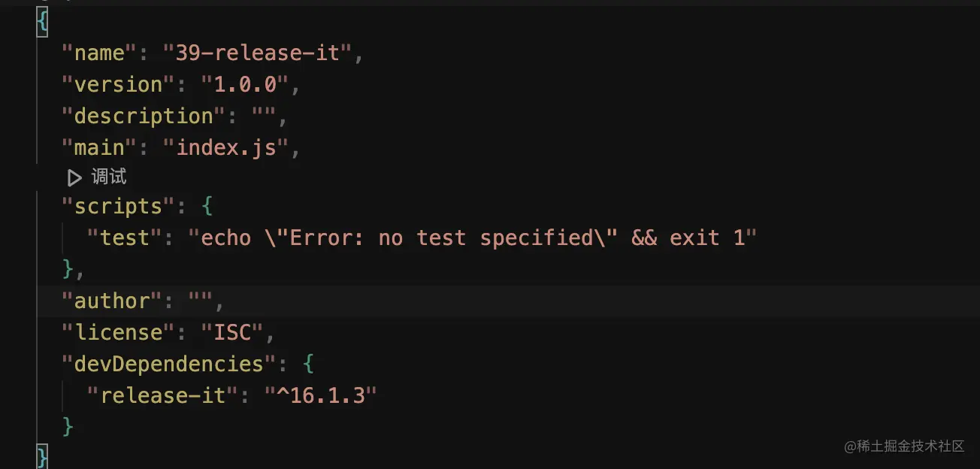Click the "release-it" dependency name
Image resolution: width=980 pixels, height=469 pixels.
coord(163,395)
